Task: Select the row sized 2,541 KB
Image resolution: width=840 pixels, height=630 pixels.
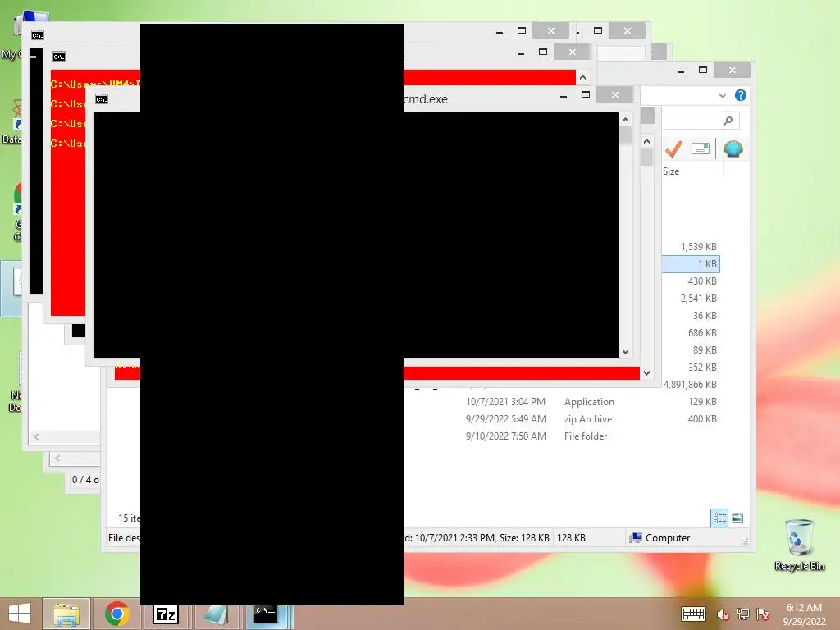Action: (x=691, y=298)
